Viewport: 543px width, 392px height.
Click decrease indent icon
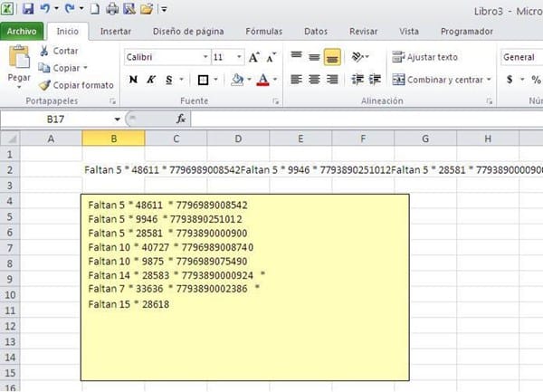click(x=357, y=80)
